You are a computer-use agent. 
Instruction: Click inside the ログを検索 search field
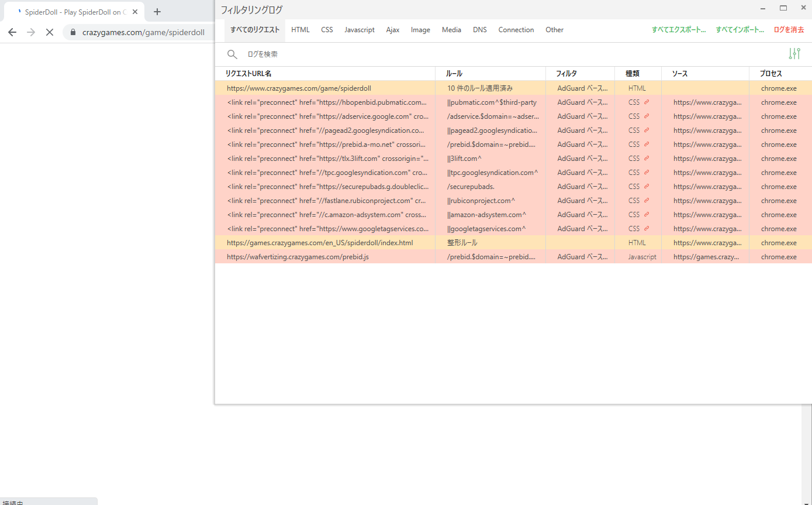click(351, 54)
